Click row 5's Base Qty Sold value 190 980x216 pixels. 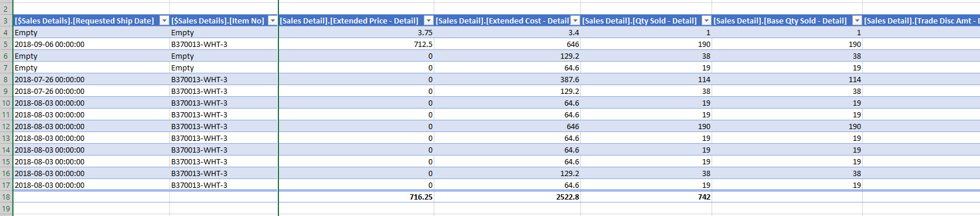(x=787, y=44)
